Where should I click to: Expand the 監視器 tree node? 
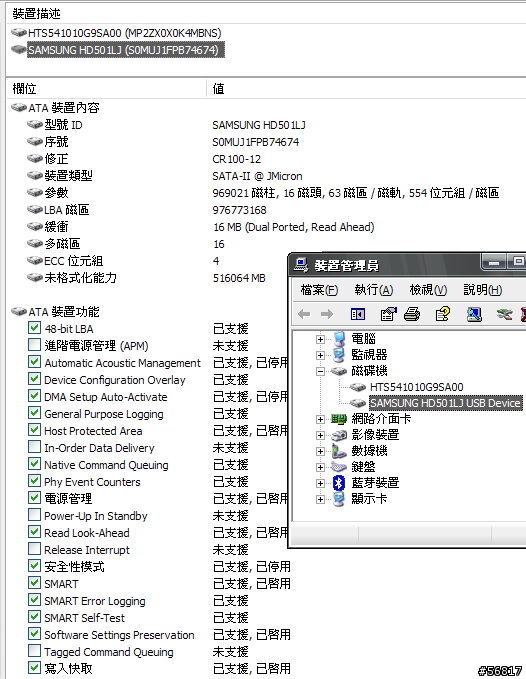point(320,356)
